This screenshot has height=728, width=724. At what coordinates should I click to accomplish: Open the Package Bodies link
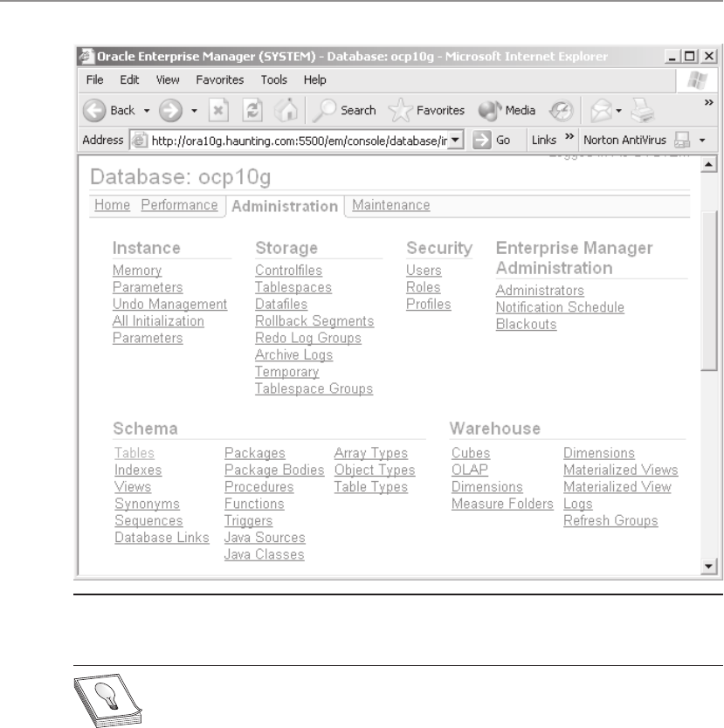coord(274,470)
